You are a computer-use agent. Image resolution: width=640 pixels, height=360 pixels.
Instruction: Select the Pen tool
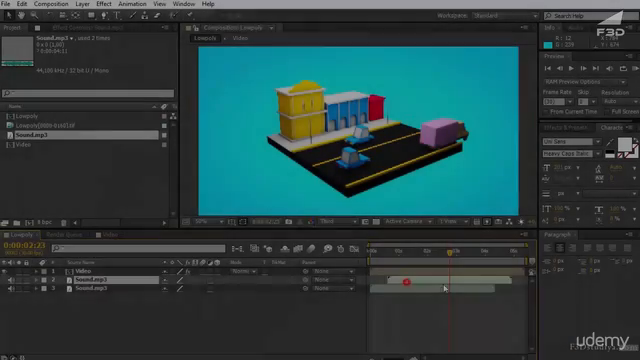pyautogui.click(x=104, y=16)
